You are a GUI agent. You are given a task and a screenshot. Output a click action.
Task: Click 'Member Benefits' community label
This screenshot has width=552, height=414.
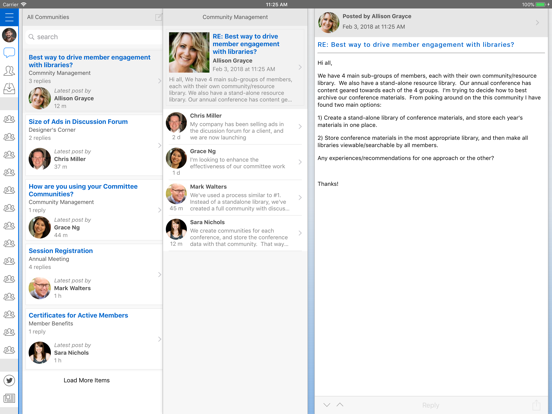(51, 323)
